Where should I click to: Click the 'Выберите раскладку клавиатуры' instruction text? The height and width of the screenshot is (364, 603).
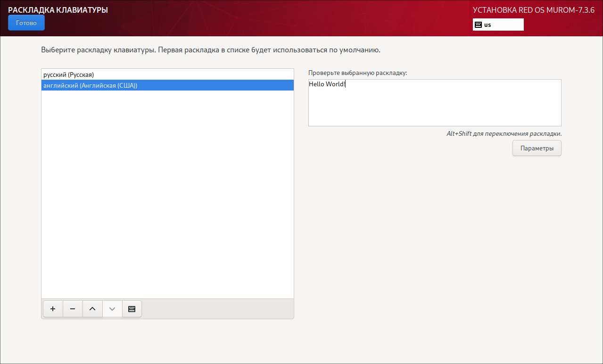[x=210, y=50]
